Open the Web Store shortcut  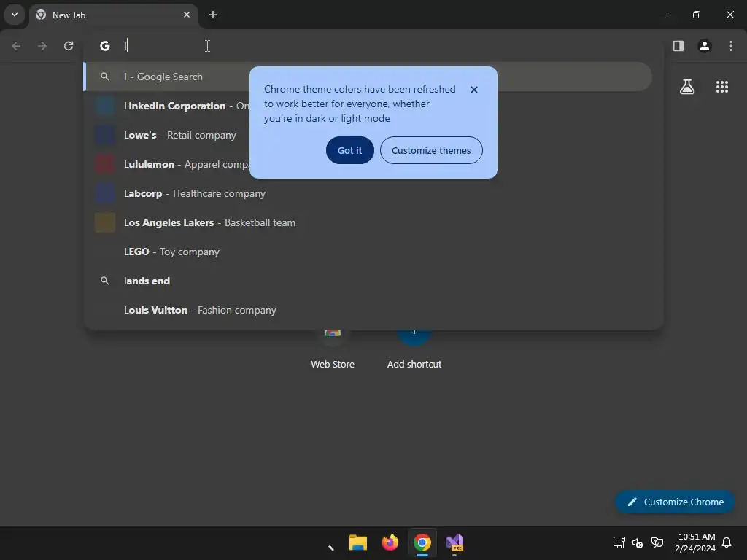pos(333,351)
